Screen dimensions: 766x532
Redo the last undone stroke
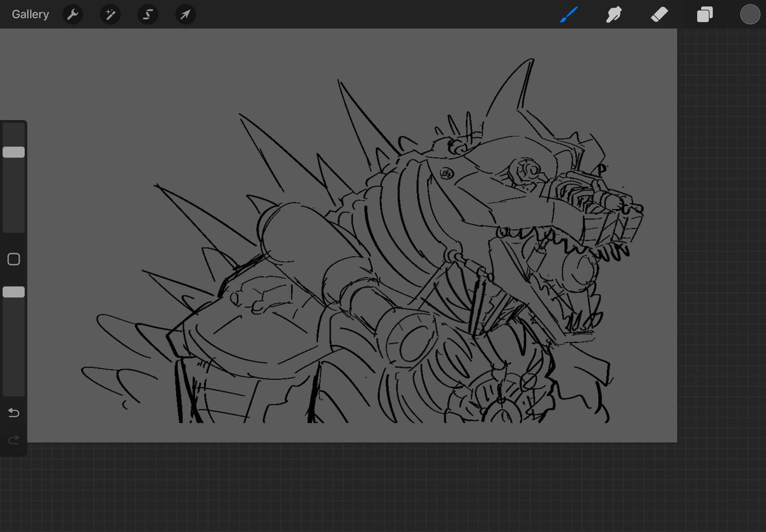click(13, 440)
